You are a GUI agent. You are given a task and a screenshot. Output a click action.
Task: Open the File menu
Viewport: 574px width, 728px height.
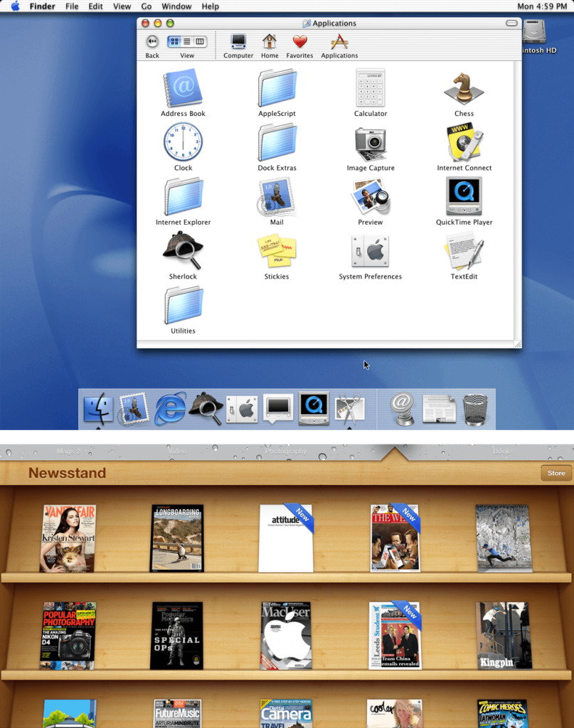(72, 6)
